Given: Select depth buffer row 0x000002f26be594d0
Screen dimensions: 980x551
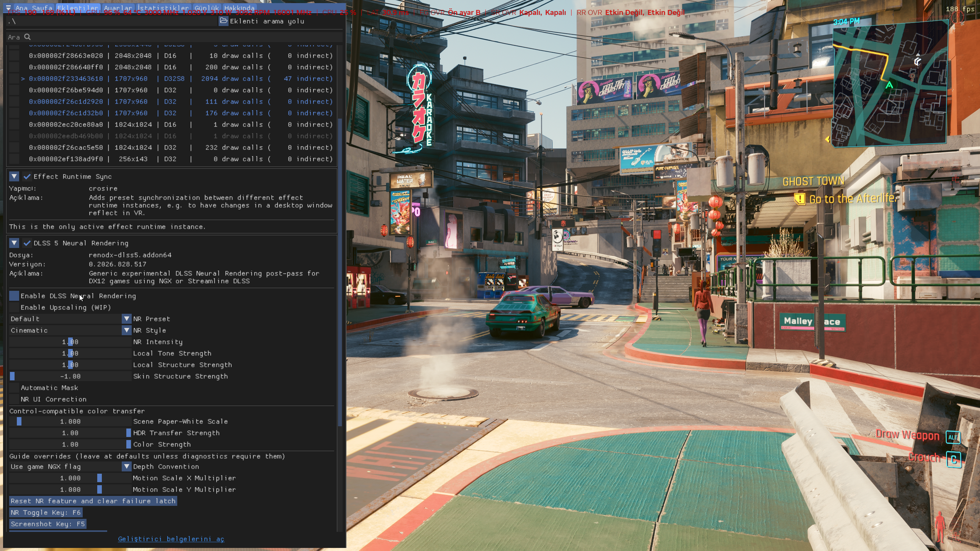Looking at the screenshot, I should coord(181,90).
